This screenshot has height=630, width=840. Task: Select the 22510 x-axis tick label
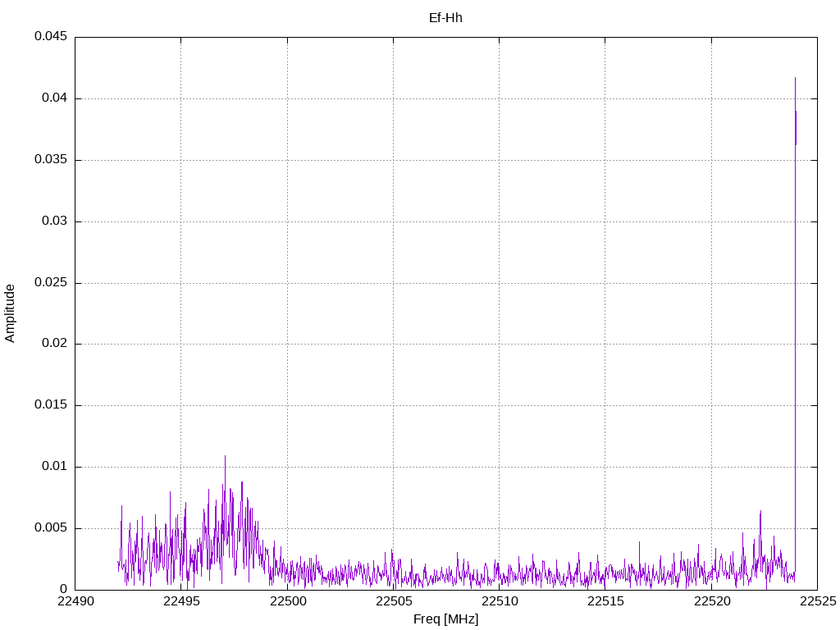499,602
